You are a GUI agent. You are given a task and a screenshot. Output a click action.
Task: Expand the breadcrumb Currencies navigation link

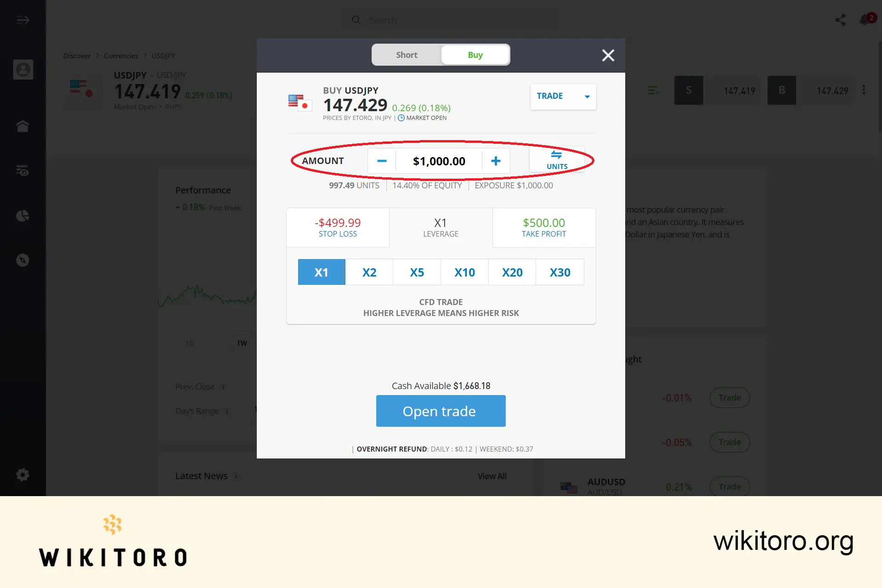(121, 55)
